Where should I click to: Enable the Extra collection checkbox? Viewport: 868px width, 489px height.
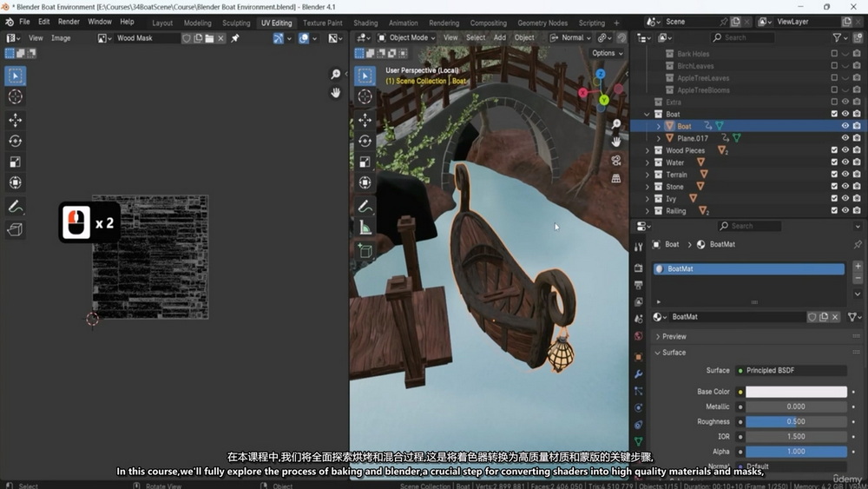point(834,102)
